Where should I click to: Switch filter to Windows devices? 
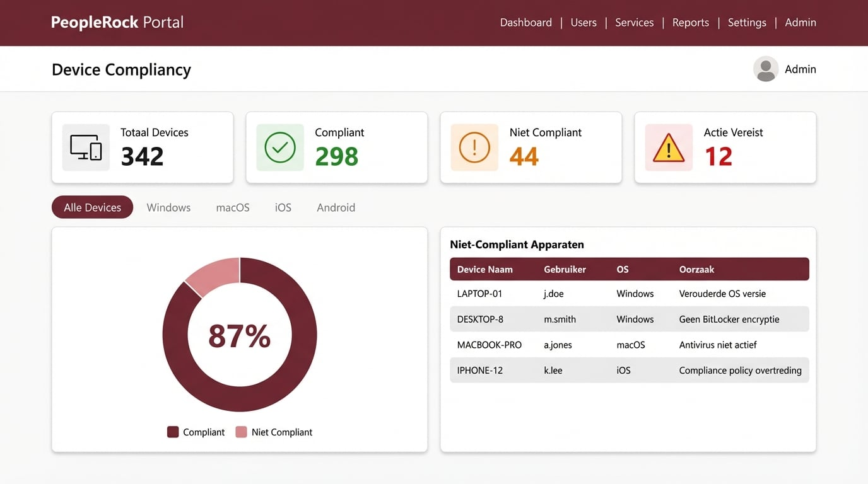click(168, 207)
